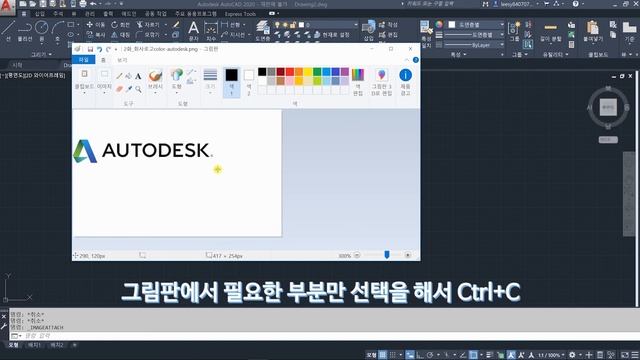Open Paint Brushes dropdown
640x360 pixels.
click(x=155, y=82)
